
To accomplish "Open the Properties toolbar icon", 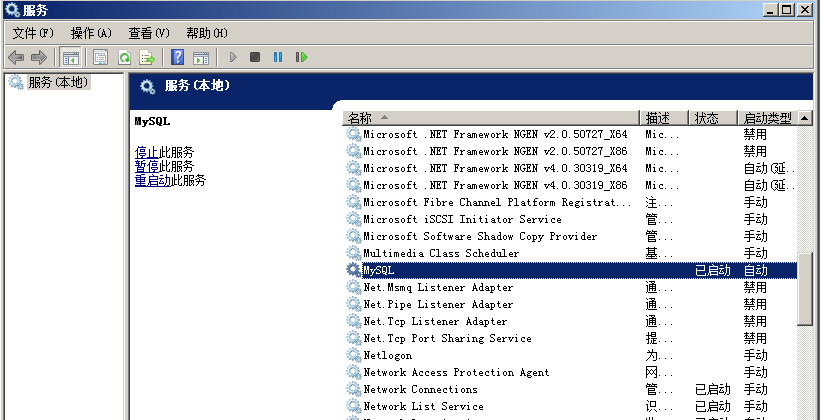I will 100,57.
